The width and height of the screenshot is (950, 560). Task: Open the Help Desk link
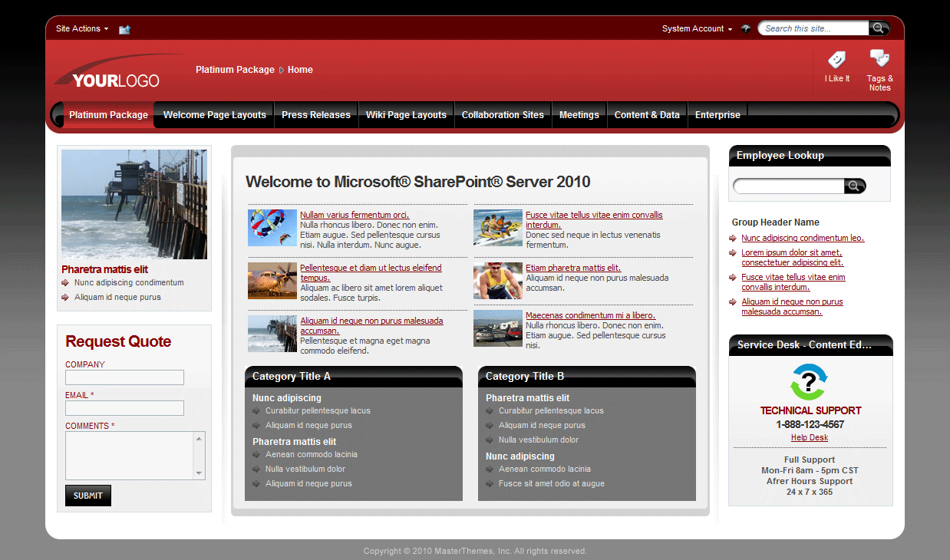point(809,437)
